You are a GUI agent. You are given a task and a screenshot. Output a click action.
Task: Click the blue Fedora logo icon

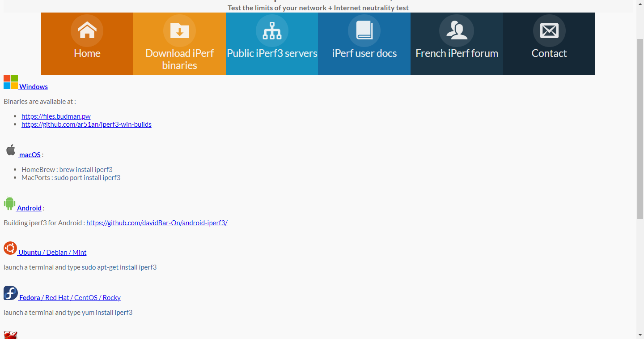coord(11,293)
